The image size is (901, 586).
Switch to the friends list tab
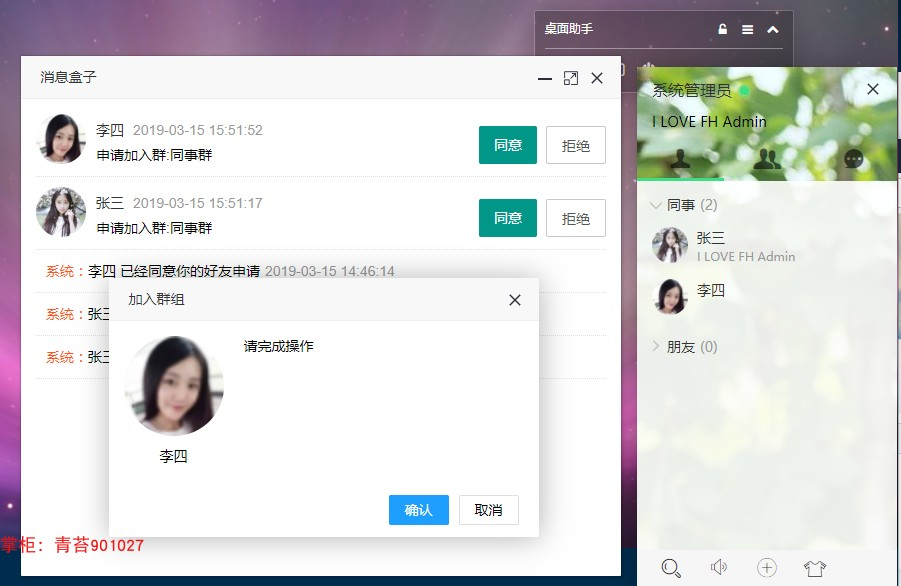pyautogui.click(x=680, y=159)
